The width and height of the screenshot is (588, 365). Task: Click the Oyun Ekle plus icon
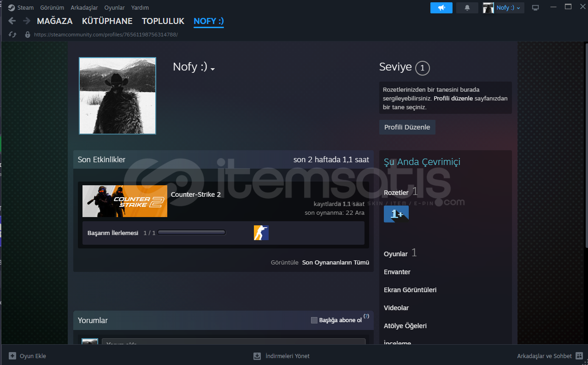(12, 356)
